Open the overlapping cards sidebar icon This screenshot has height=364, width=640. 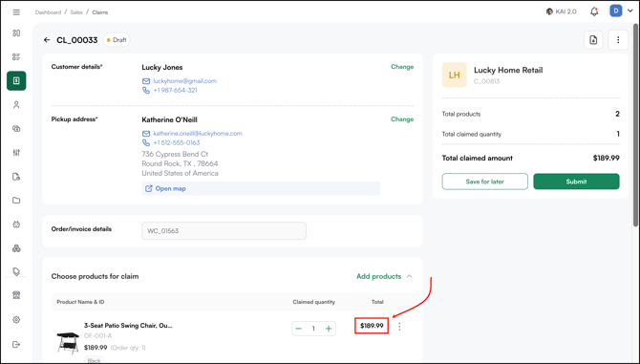pos(16,129)
